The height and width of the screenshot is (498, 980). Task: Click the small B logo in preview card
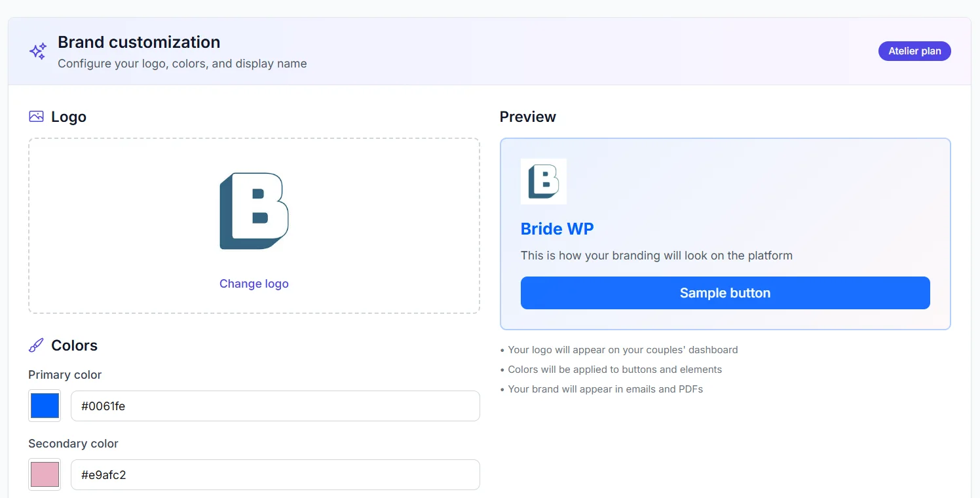pos(544,182)
